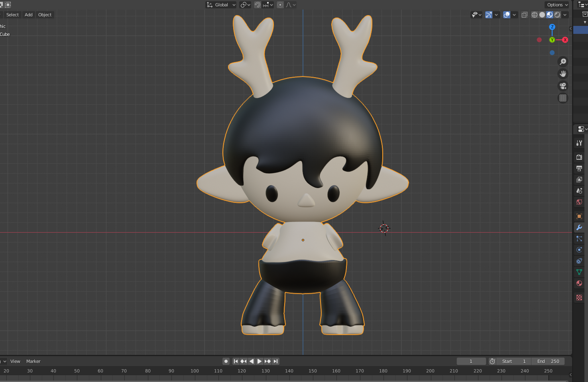Image resolution: width=588 pixels, height=382 pixels.
Task: Zoom the viewport using the magnifier icon
Action: (563, 61)
